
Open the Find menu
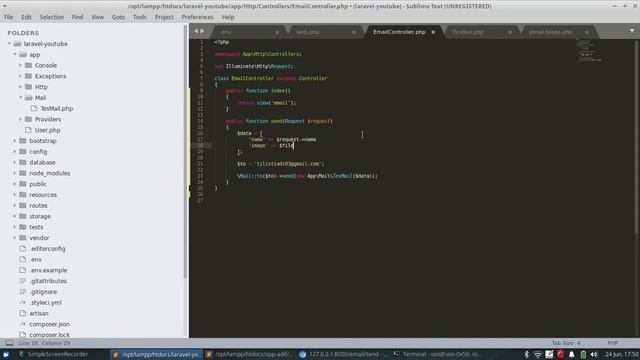point(78,17)
